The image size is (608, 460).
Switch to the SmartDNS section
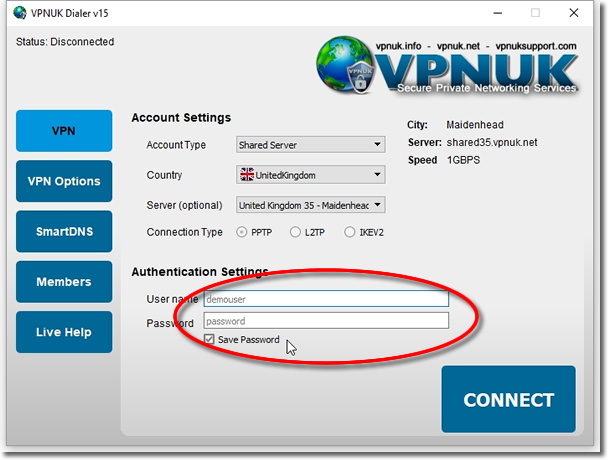(64, 232)
